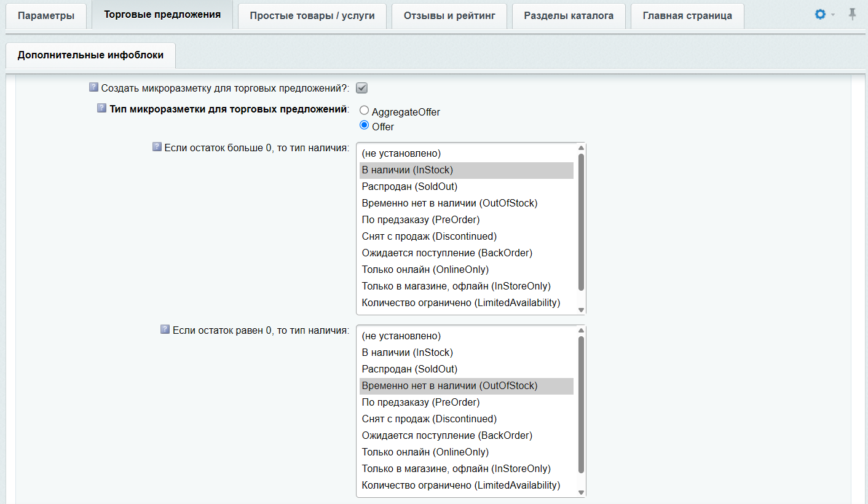Click scrollbar thumb of остаток больше 0 list
The height and width of the screenshot is (504, 868).
coord(582,222)
